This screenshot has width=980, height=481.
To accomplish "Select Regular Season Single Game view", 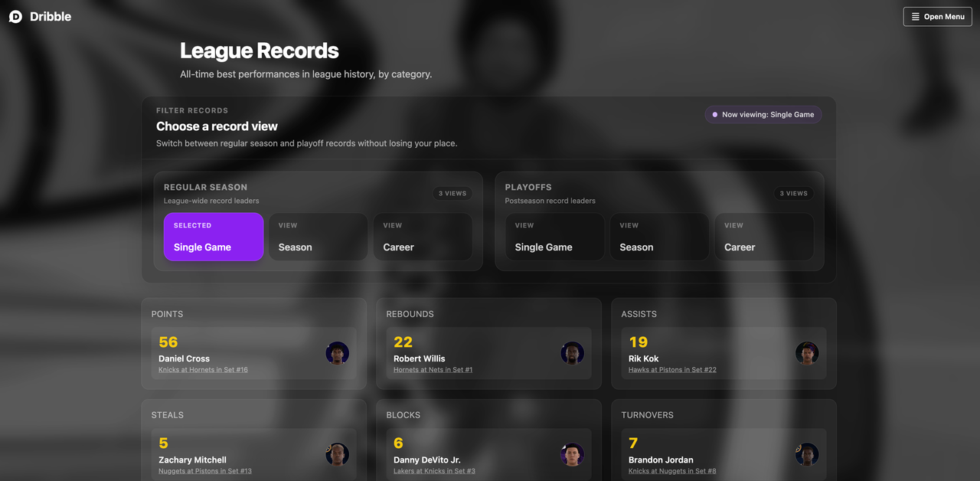I will click(x=214, y=237).
